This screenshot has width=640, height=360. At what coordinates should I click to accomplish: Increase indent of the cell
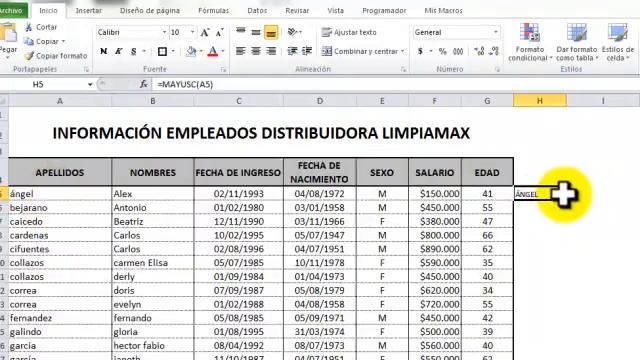[307, 51]
